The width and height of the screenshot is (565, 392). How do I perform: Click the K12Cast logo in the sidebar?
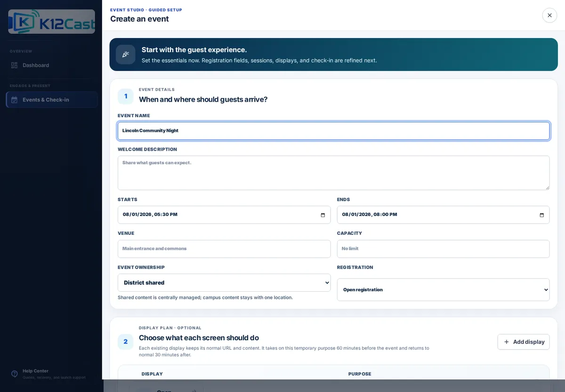click(51, 22)
